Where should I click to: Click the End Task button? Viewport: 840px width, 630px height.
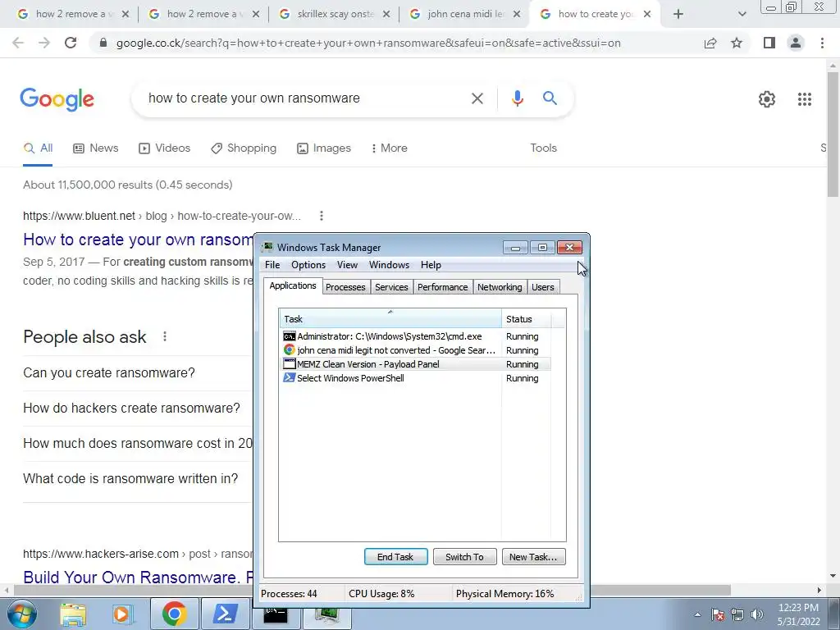coord(395,557)
